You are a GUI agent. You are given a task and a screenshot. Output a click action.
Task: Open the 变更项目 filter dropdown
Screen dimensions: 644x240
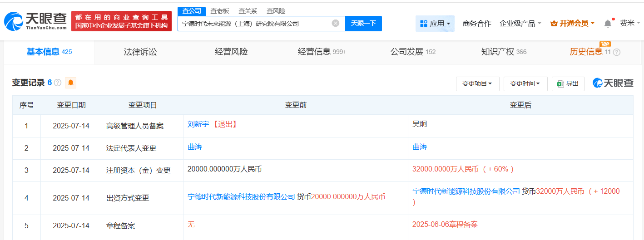(x=477, y=83)
